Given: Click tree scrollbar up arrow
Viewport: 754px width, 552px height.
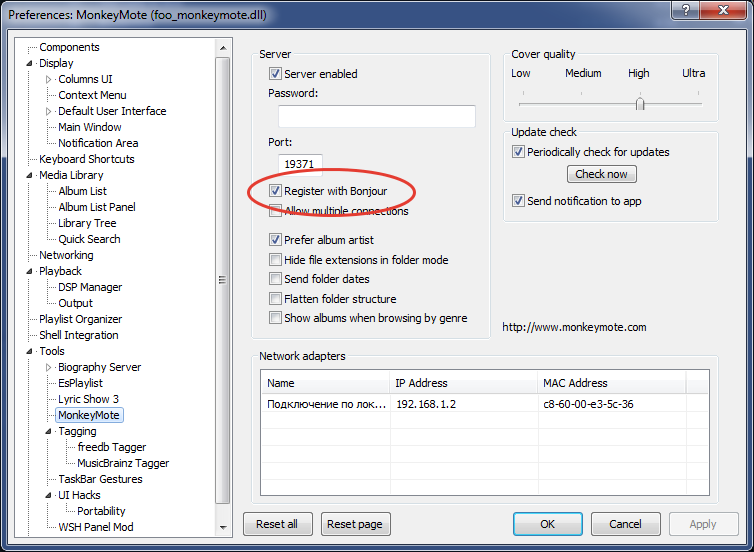Looking at the screenshot, I should pos(223,48).
